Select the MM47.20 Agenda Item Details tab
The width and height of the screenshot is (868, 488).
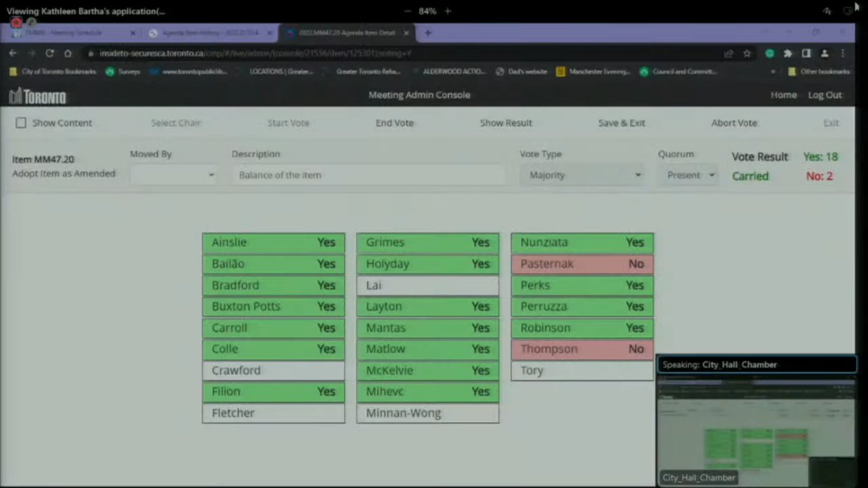pos(347,33)
